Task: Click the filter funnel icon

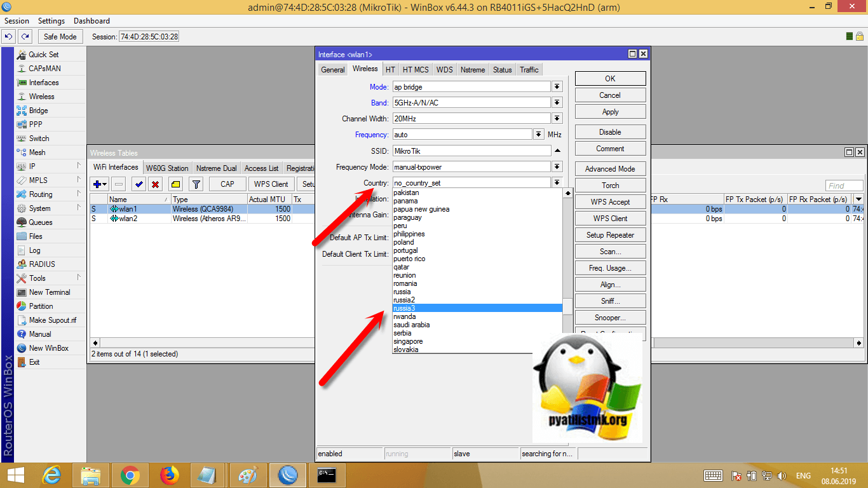Action: click(196, 184)
